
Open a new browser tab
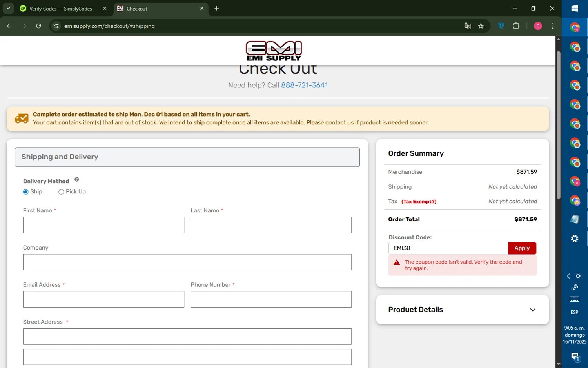[216, 8]
